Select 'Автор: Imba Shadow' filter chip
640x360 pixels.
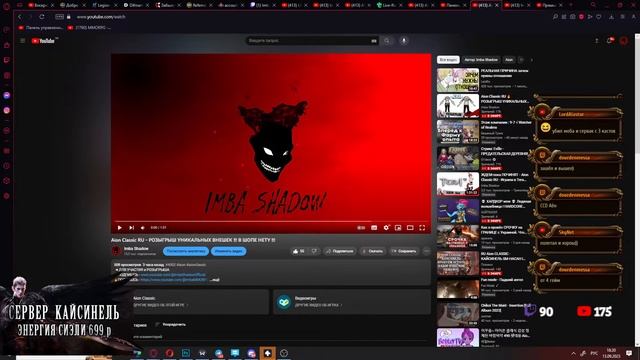click(x=481, y=60)
